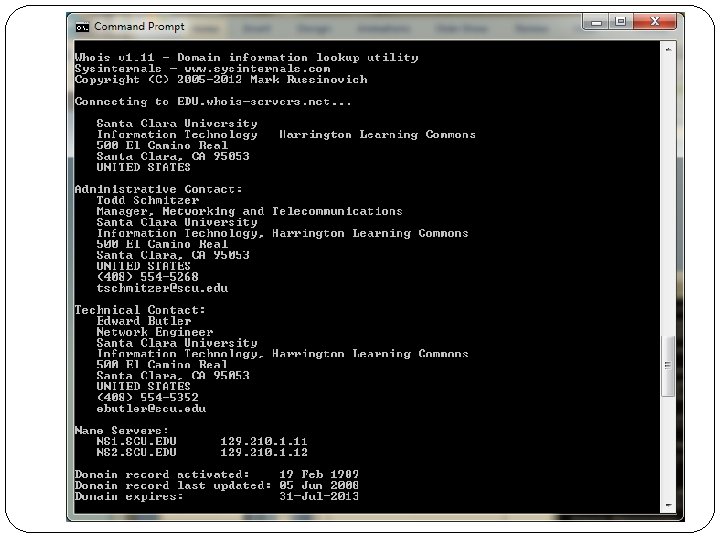Click 'Whois v1.11 - Domain information lookup utility' line
Viewport: 720px width, 540px height.
(247, 57)
